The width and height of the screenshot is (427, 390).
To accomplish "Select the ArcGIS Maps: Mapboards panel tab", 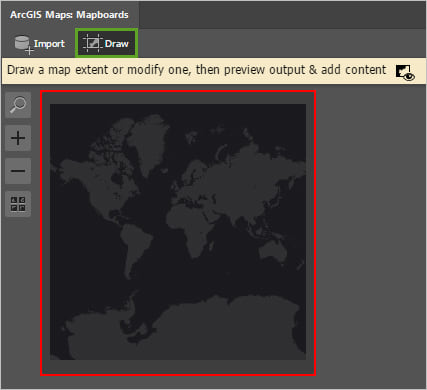I will coord(69,15).
